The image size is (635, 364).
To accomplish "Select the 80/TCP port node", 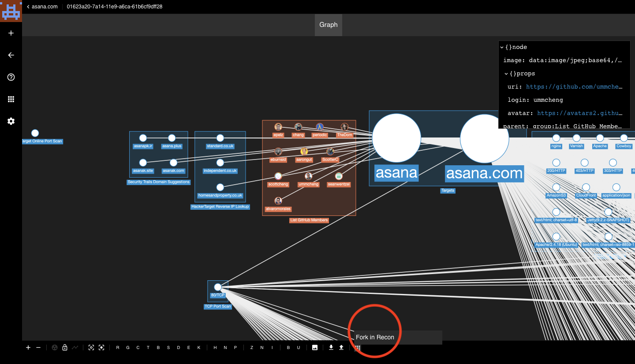I will pyautogui.click(x=217, y=287).
